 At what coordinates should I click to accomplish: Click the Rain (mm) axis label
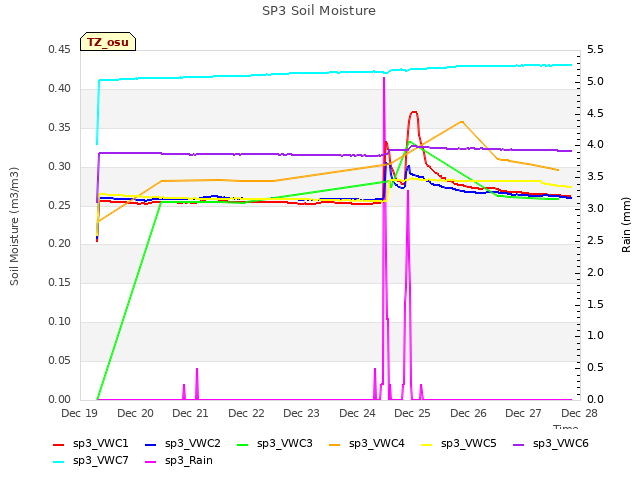pyautogui.click(x=626, y=225)
